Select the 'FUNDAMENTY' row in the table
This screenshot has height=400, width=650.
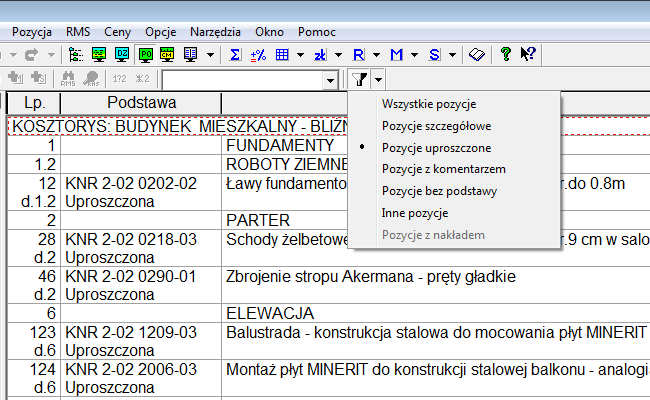pos(270,146)
